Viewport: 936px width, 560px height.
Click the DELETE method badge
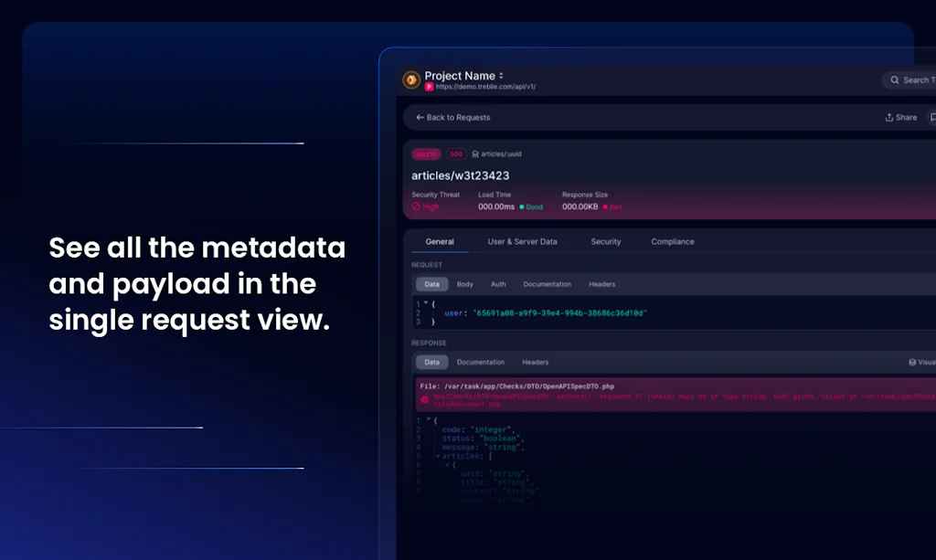pyautogui.click(x=426, y=154)
